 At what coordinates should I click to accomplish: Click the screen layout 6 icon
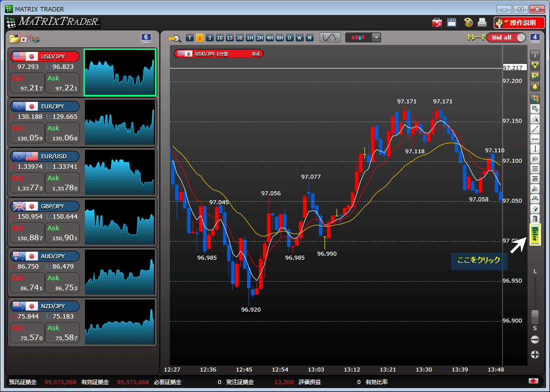tap(146, 37)
